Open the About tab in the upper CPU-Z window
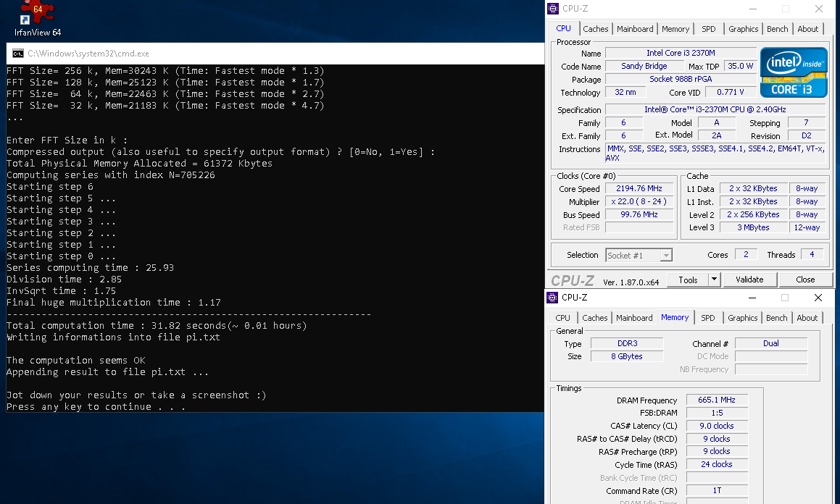Viewport: 840px width, 504px height. tap(807, 29)
